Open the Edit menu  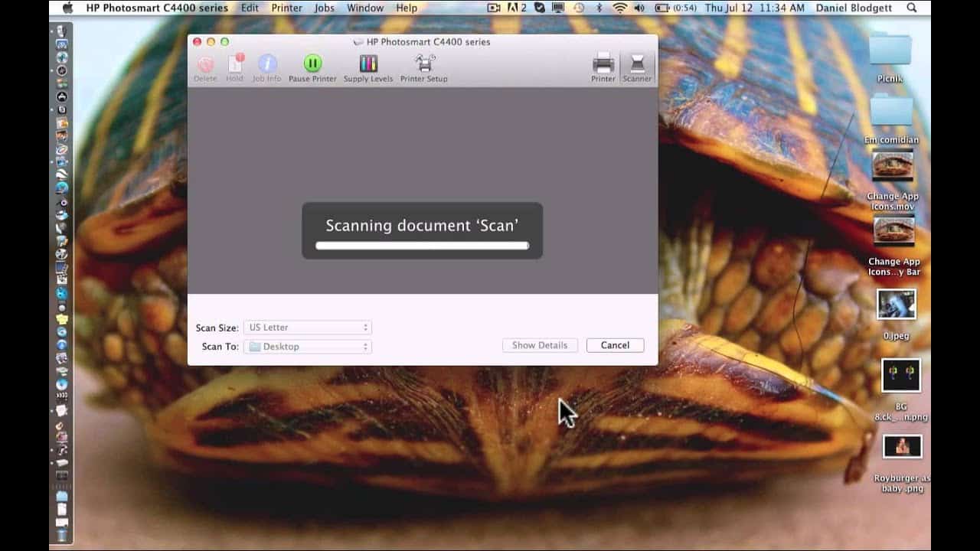[250, 8]
